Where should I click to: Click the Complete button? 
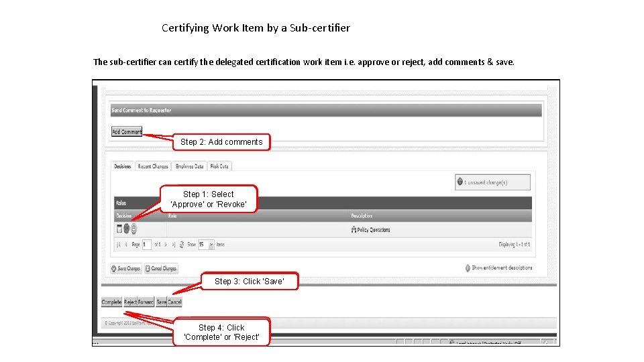click(x=111, y=302)
